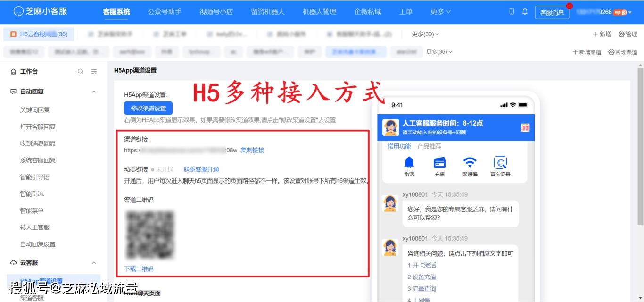Open the mobile phone icon in header
The height and width of the screenshot is (302, 644).
click(512, 12)
